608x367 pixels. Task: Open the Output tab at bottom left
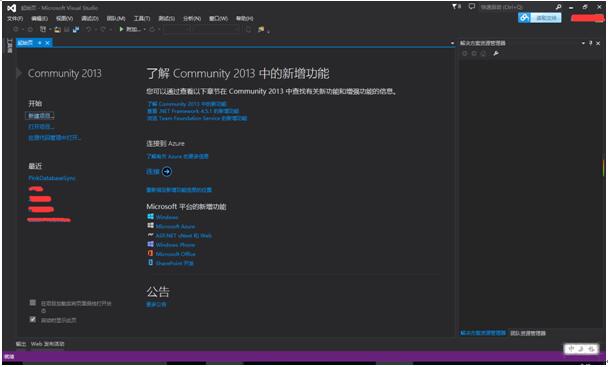coord(21,344)
